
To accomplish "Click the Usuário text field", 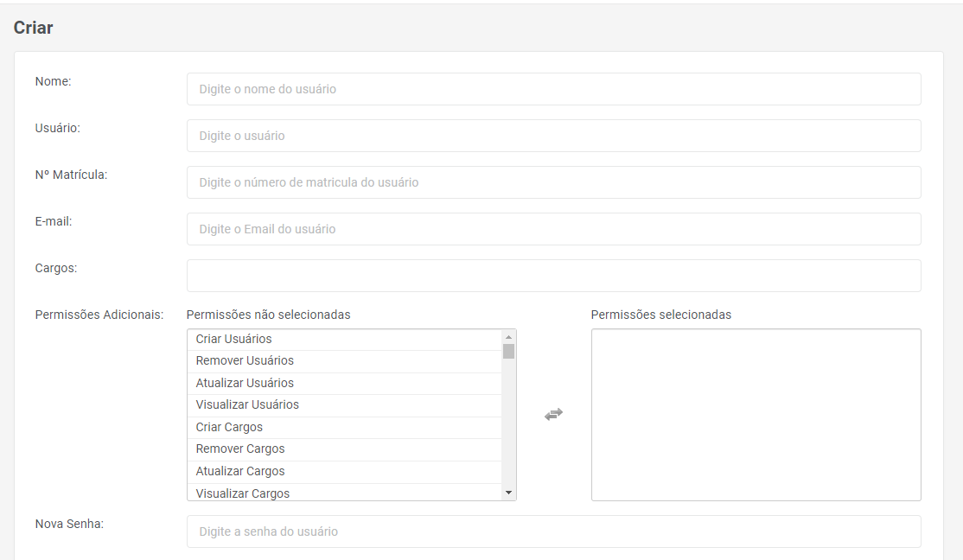I will coord(553,136).
